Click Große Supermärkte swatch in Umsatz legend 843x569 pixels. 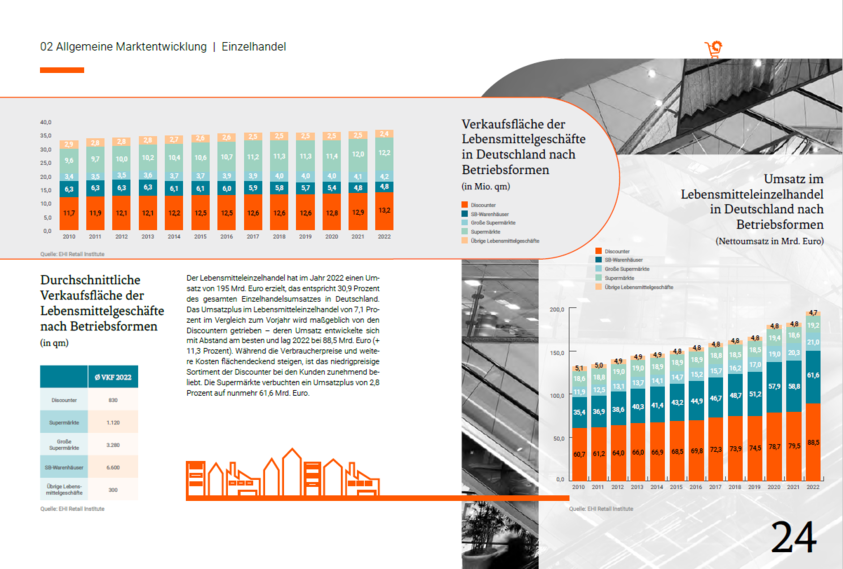point(598,268)
